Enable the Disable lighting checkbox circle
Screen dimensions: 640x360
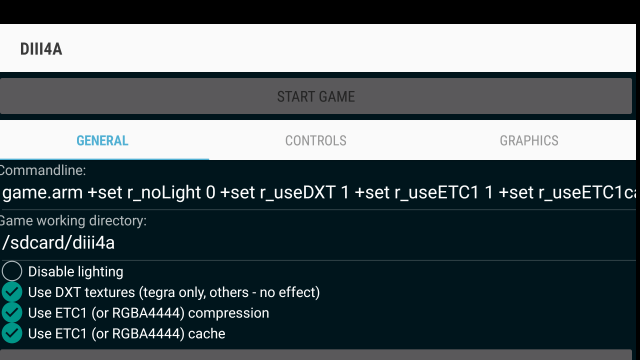click(x=12, y=271)
